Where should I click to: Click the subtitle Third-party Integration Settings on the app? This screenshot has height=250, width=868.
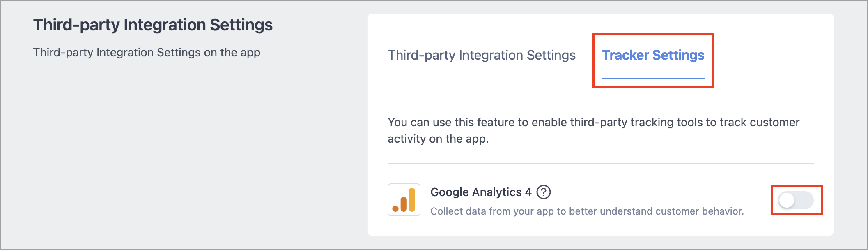click(147, 53)
